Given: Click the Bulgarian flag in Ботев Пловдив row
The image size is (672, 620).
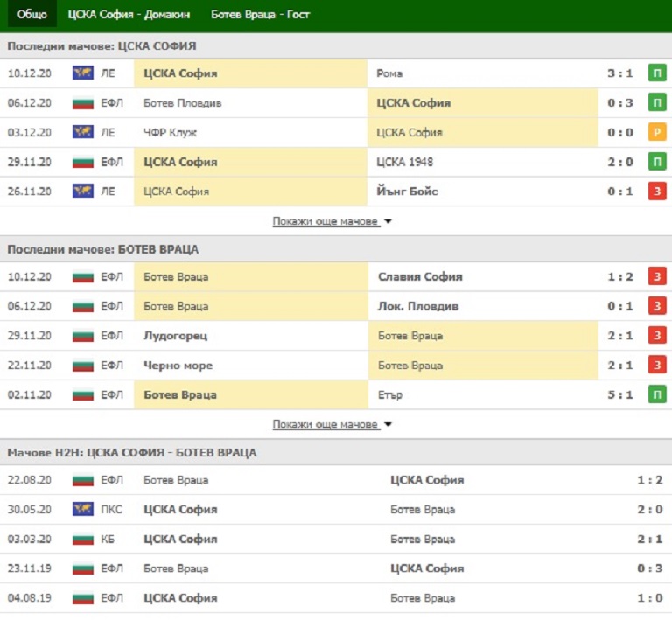Looking at the screenshot, I should pos(83,103).
